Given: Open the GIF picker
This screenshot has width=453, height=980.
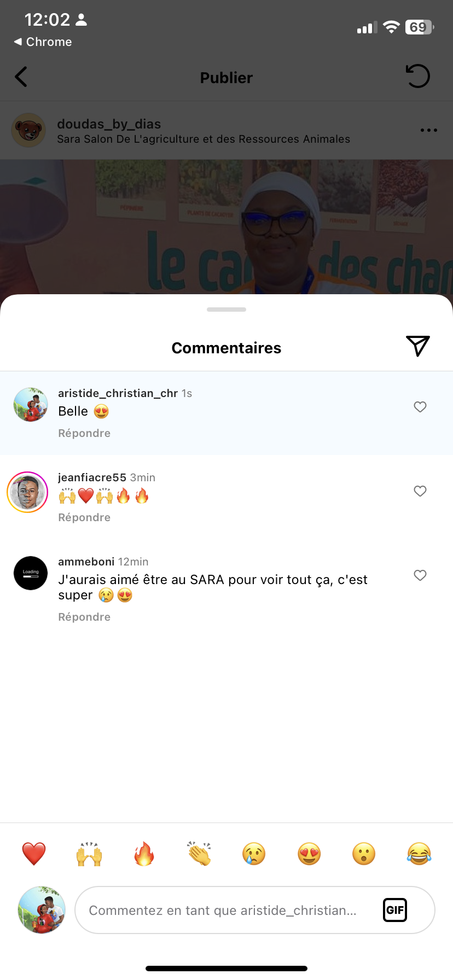Looking at the screenshot, I should coord(394,910).
